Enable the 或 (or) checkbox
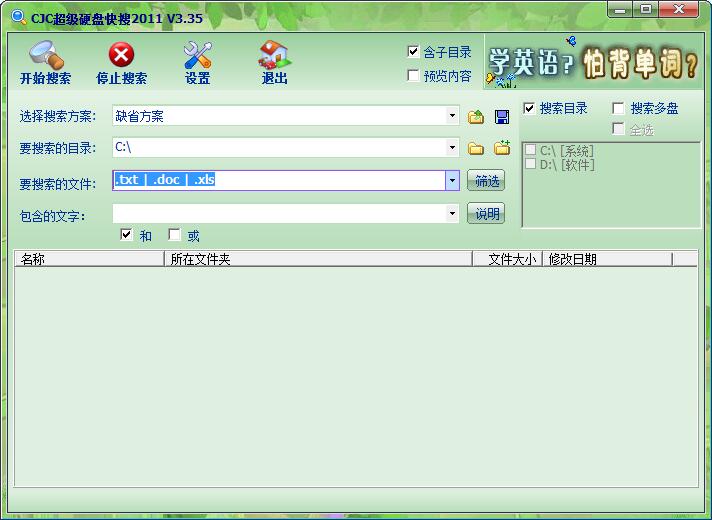 [x=174, y=234]
